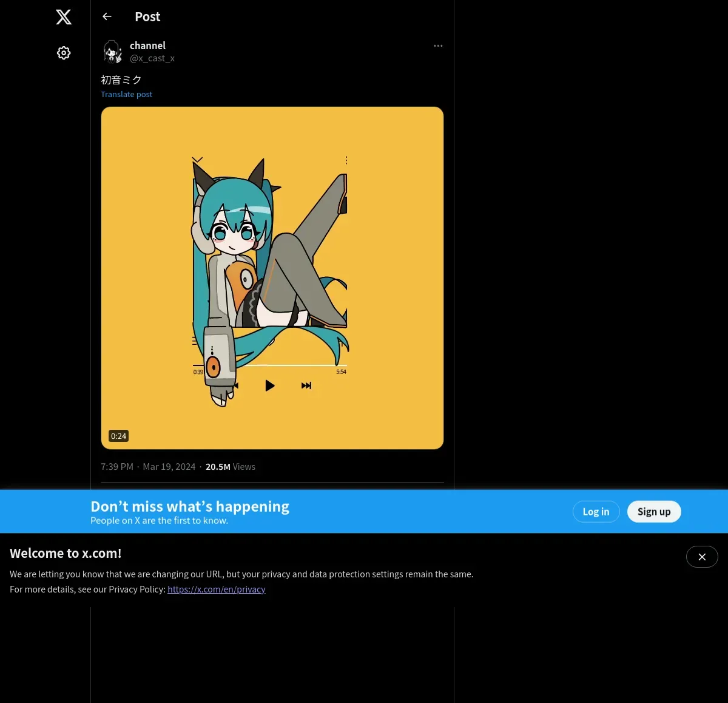
Task: Open the channel display name
Action: point(147,46)
